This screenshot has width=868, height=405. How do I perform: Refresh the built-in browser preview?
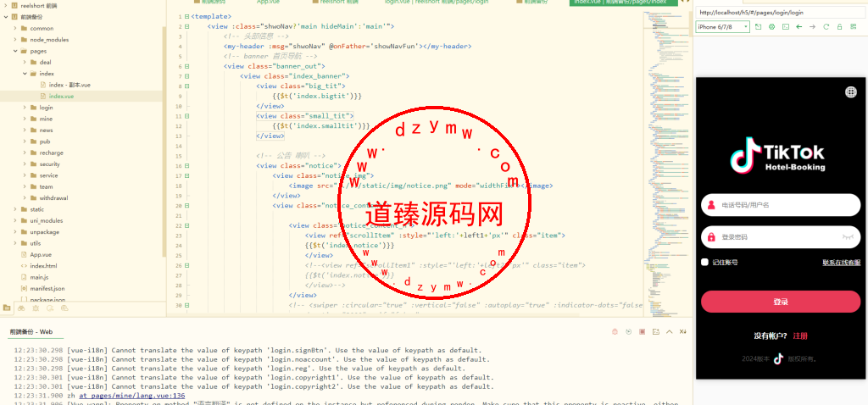(x=826, y=26)
